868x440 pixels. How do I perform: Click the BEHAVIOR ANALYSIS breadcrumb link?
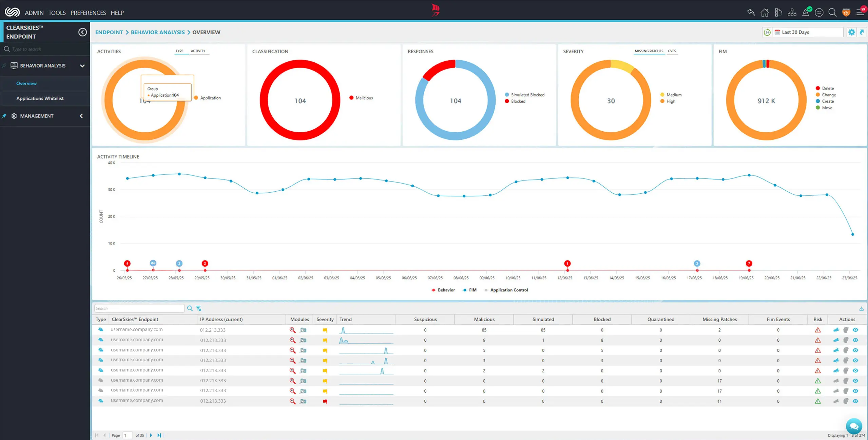(x=158, y=32)
